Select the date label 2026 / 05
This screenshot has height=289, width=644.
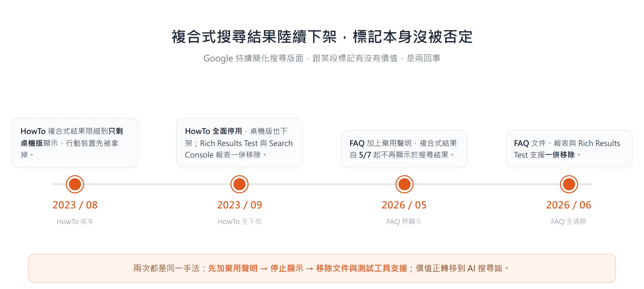click(404, 205)
